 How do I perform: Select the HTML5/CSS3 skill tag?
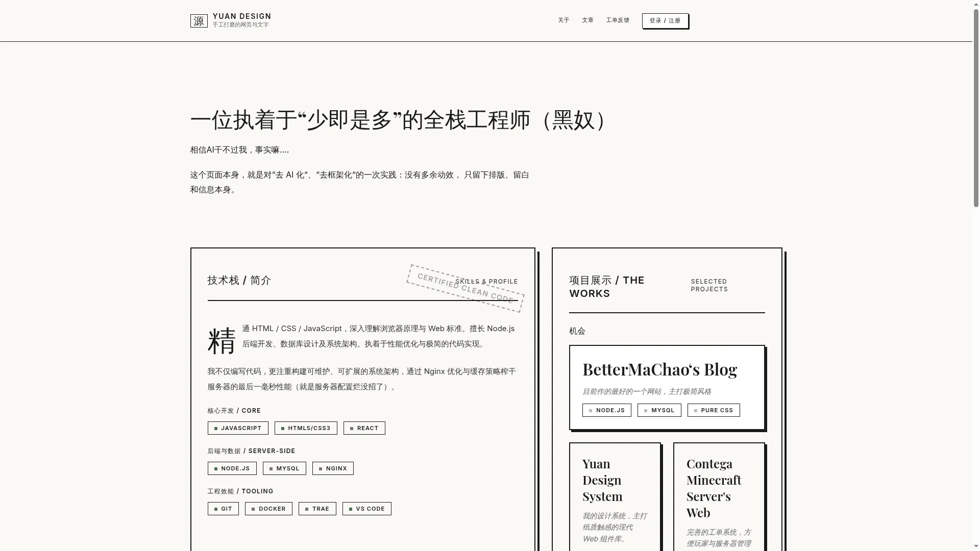306,428
